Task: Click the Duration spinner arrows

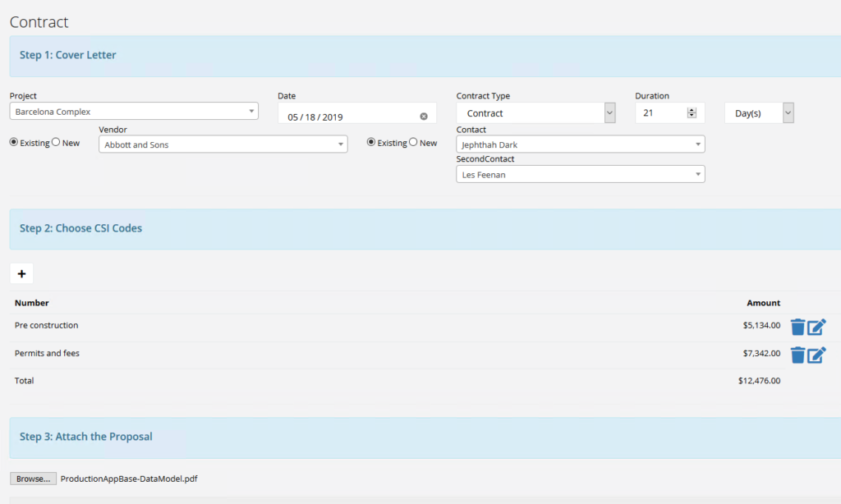Action: click(x=692, y=112)
